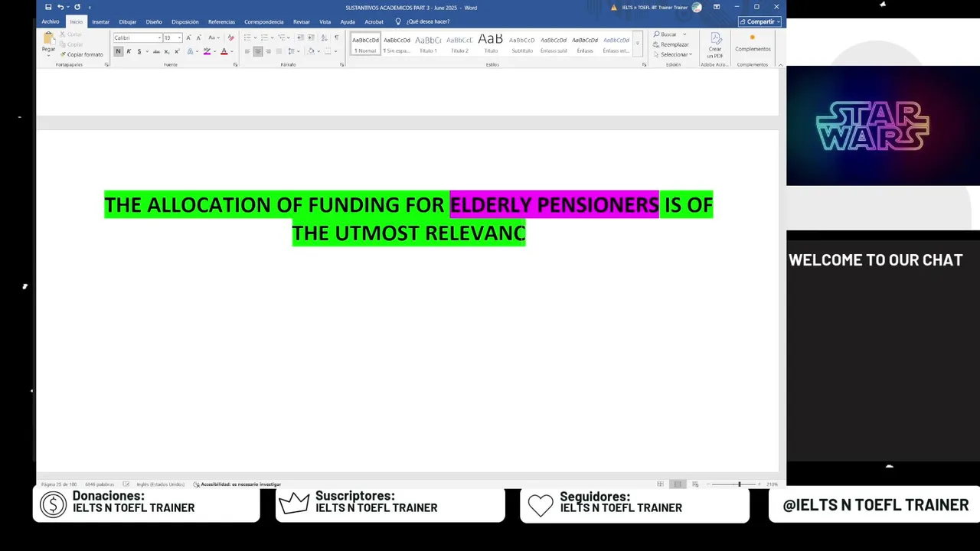
Task: Open highlight color dropdown arrow
Action: tap(214, 51)
